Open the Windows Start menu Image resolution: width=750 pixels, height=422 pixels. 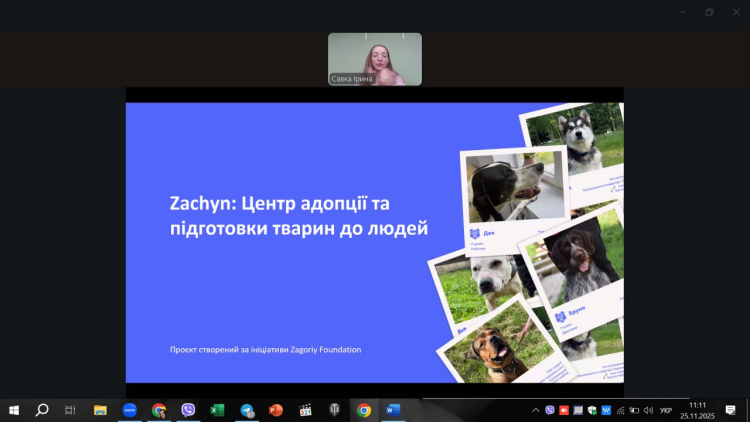tap(14, 410)
